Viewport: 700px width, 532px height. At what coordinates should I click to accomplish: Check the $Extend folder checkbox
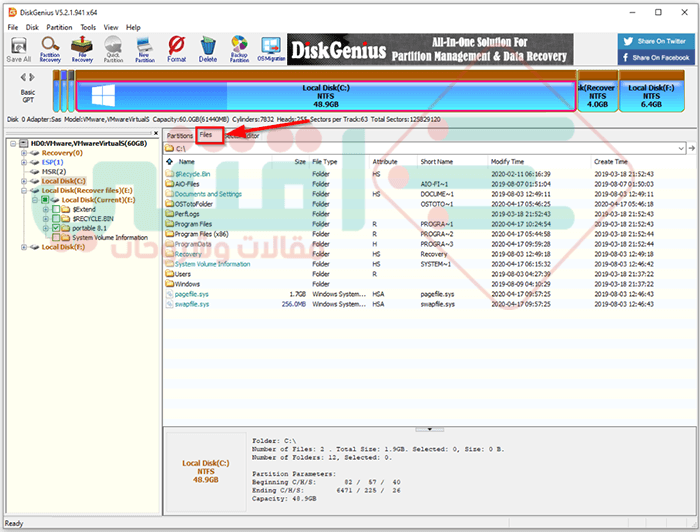pyautogui.click(x=56, y=209)
